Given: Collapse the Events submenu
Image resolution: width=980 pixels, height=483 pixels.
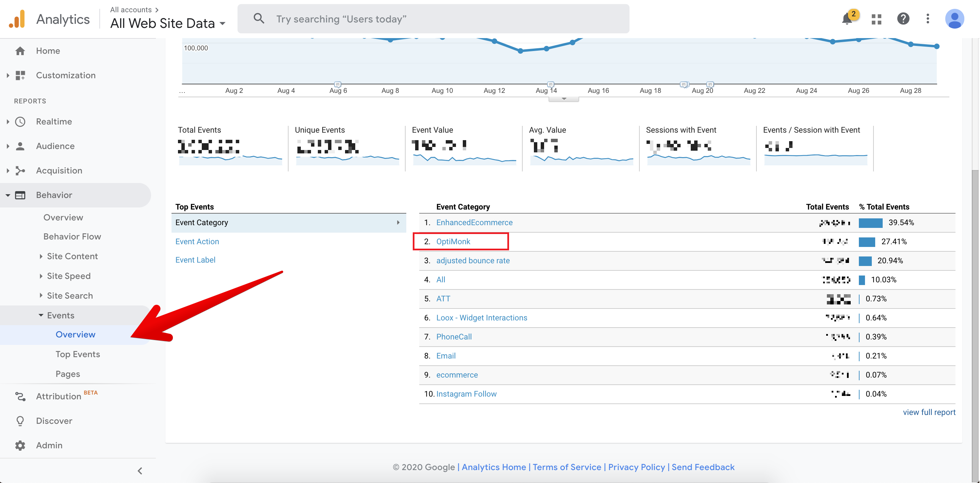Looking at the screenshot, I should tap(41, 315).
